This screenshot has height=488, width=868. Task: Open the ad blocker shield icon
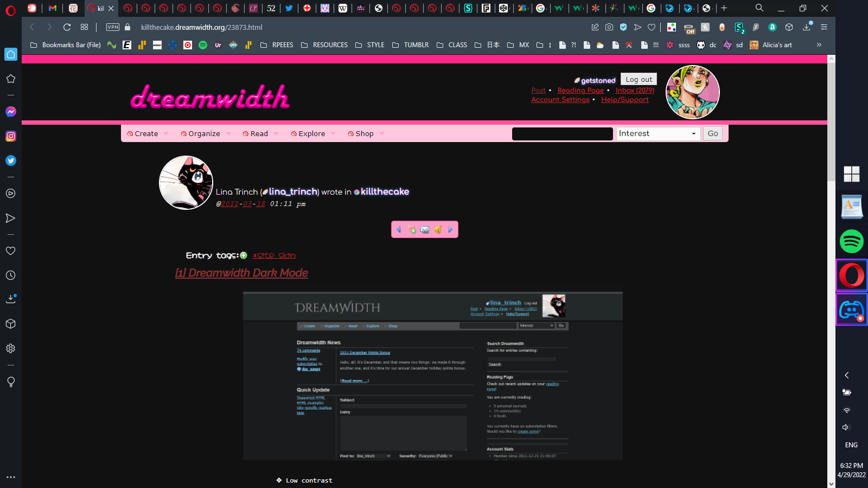tap(623, 27)
